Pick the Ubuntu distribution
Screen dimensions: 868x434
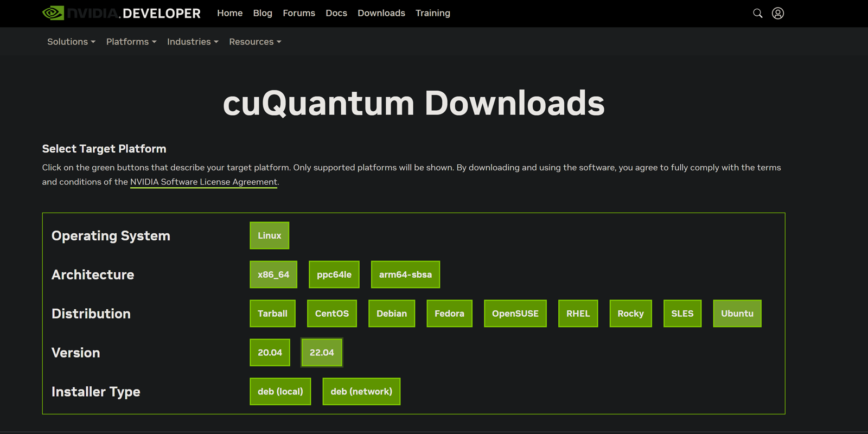(x=737, y=314)
